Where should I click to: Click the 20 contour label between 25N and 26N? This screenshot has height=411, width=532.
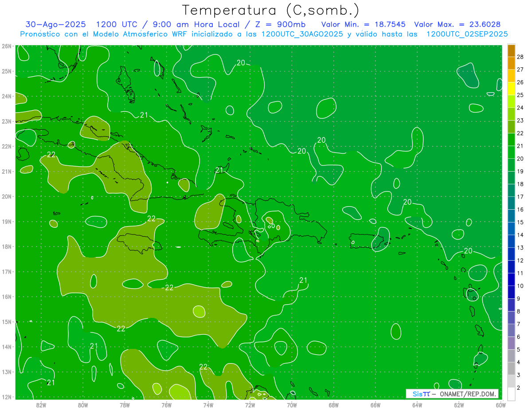[x=241, y=63]
